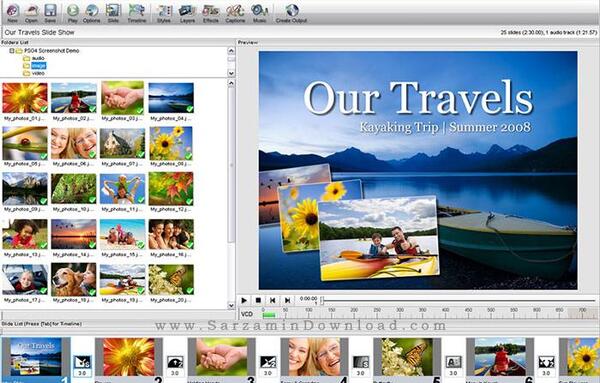Select the My_photos_02 kayaker thumbnail
Viewport: 600px width, 383px height.
pos(73,98)
